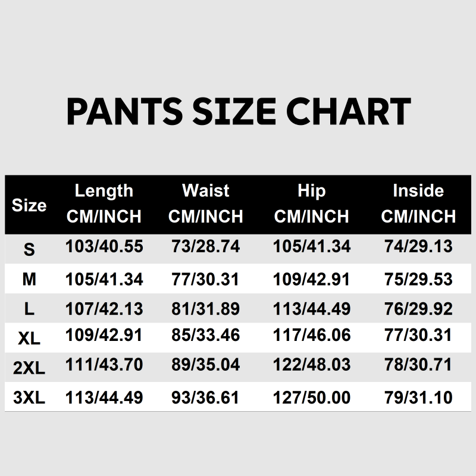The height and width of the screenshot is (476, 476).
Task: Click the 127/50.00 hip value
Action: (312, 397)
